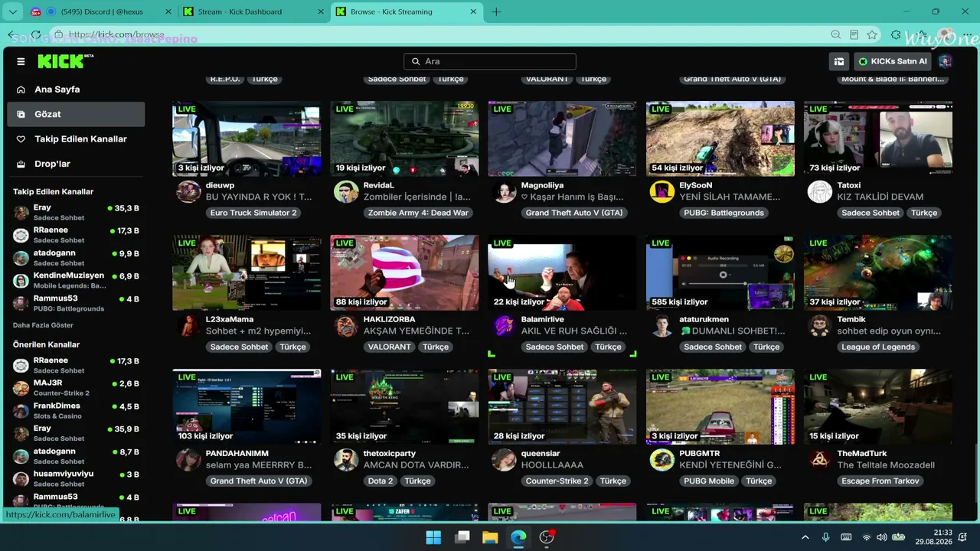Open Tembik League of Legends thumbnail
The height and width of the screenshot is (551, 980).
point(878,272)
